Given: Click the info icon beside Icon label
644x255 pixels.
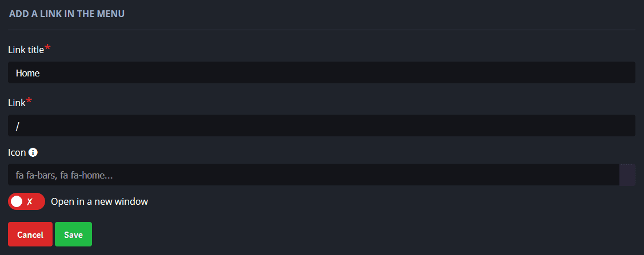Looking at the screenshot, I should [33, 152].
